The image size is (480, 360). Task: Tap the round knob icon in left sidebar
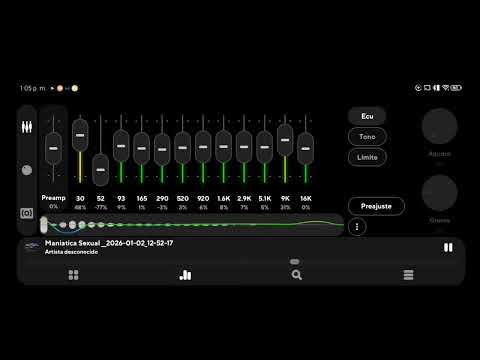[27, 170]
